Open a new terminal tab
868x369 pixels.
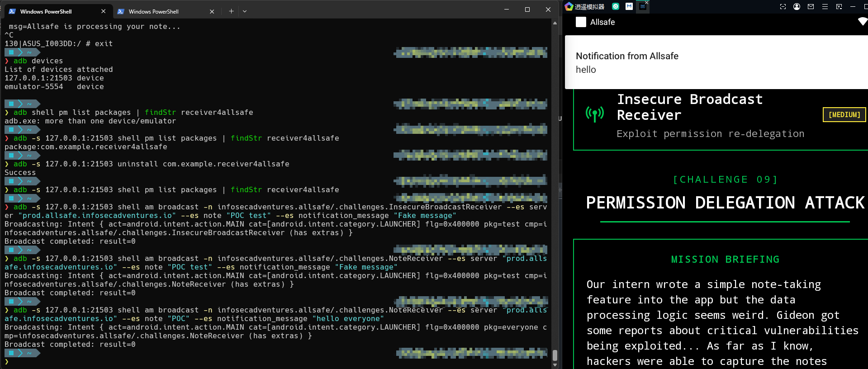click(231, 11)
